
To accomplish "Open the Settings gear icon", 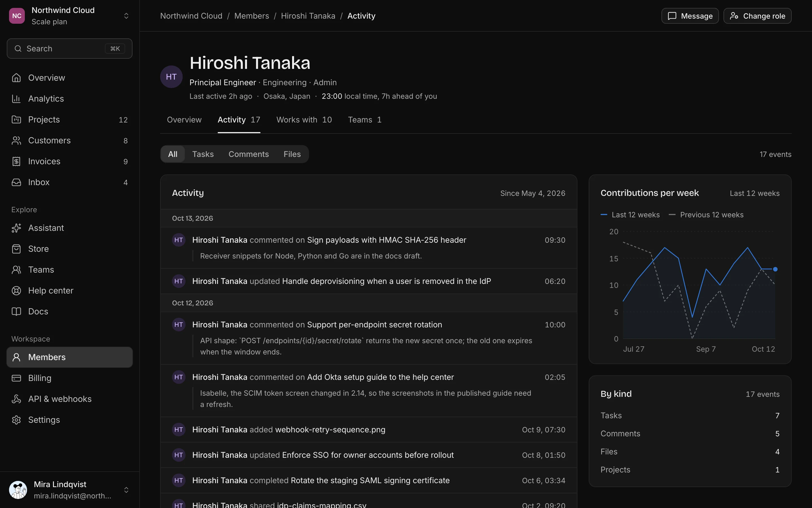I will 16,420.
